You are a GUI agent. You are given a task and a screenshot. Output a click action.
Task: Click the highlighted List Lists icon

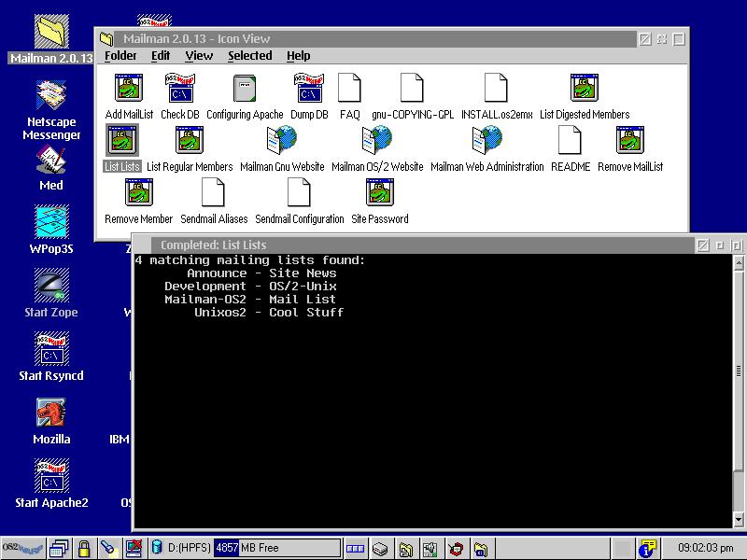(x=122, y=140)
